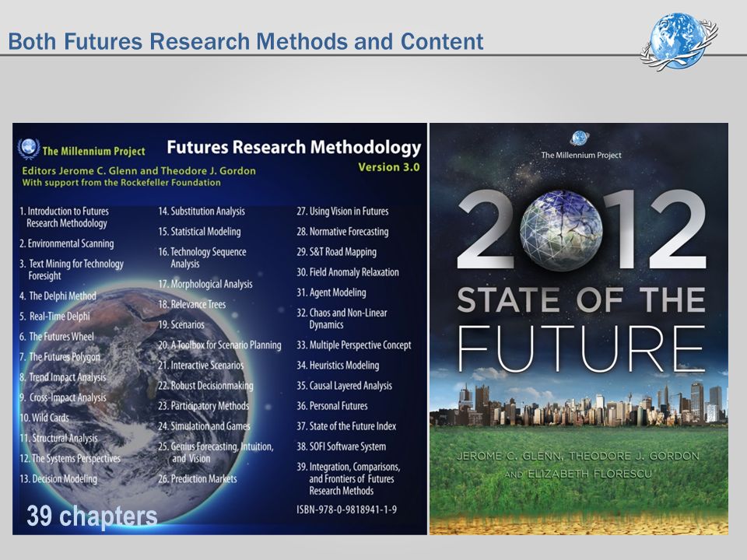
Task: Click '18. Relevance Trees'
Action: click(x=192, y=304)
